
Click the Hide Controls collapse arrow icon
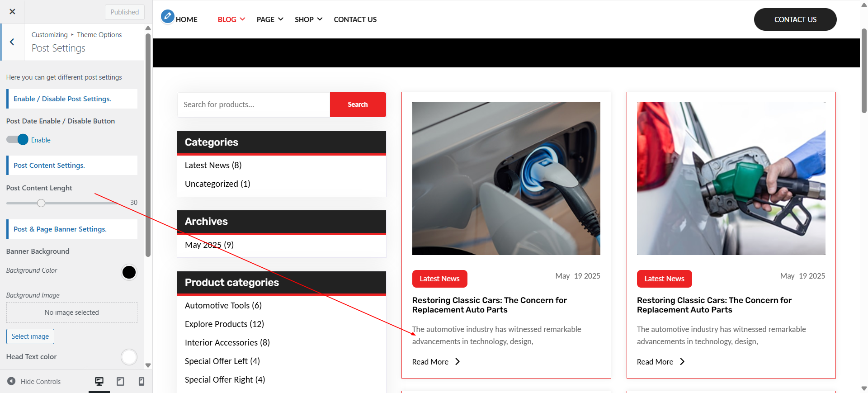11,381
